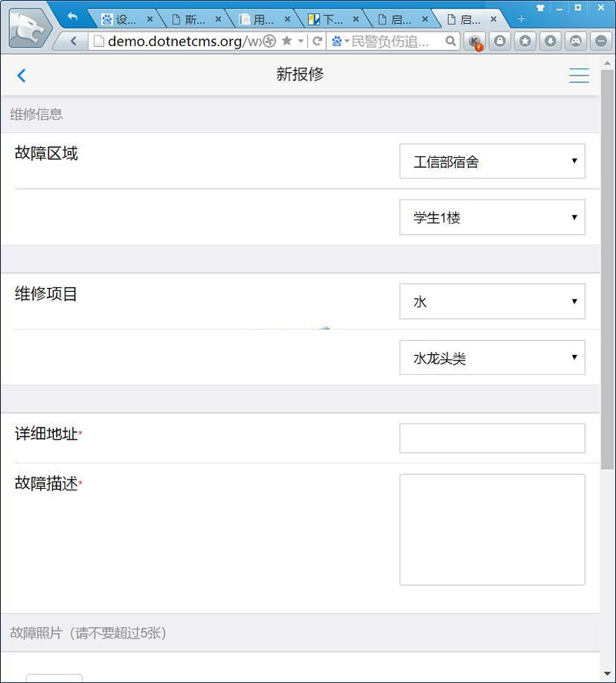Image resolution: width=616 pixels, height=683 pixels.
Task: Click inside the 详细地址 input field
Action: pos(491,437)
